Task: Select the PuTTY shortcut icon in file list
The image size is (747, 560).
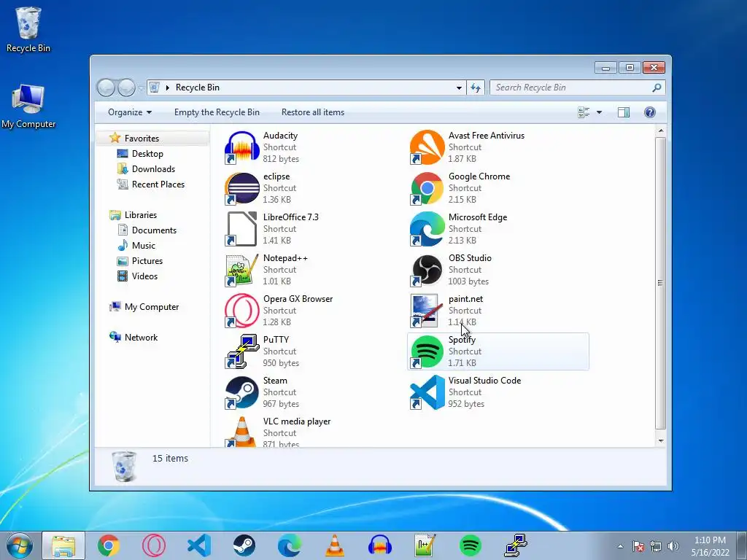Action: point(242,352)
